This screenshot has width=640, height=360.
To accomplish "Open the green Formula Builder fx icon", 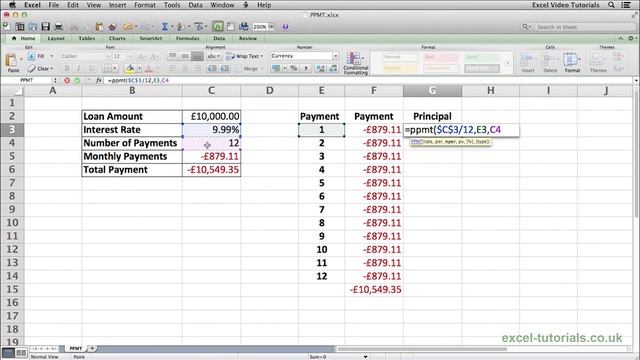I will 218,27.
